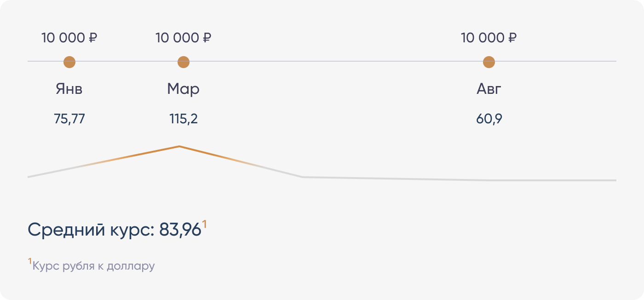Click the timeline dot above Янв
Screen dimensions: 644x300
point(69,62)
